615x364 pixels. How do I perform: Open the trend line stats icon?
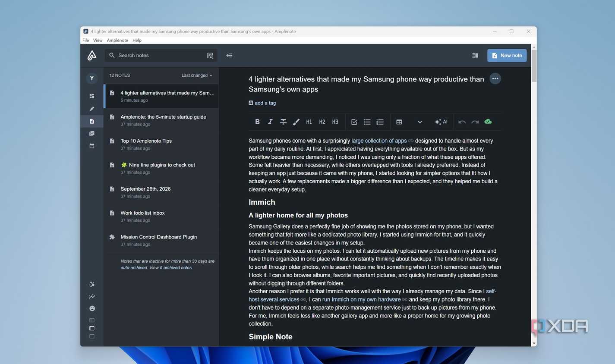(91, 296)
